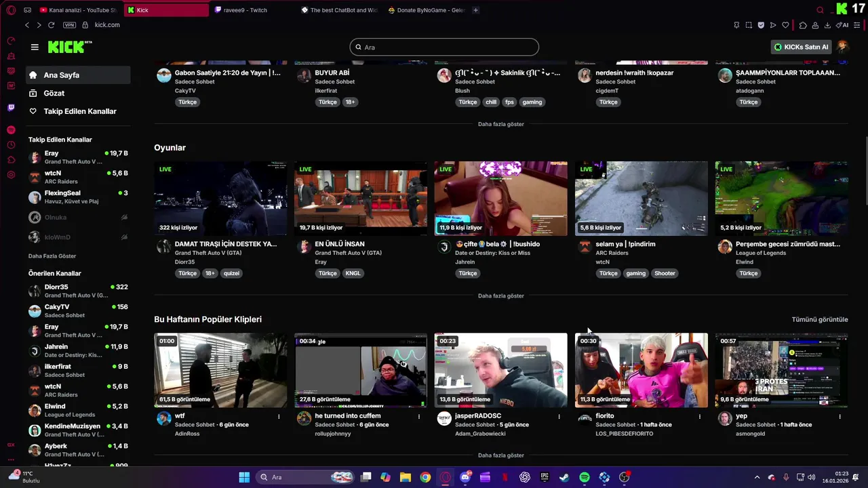Click the browser reload icon
The image size is (868, 488).
point(52,25)
